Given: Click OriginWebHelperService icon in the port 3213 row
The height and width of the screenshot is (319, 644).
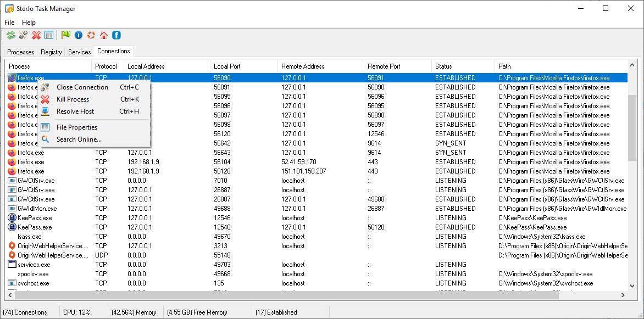Looking at the screenshot, I should point(12,246).
